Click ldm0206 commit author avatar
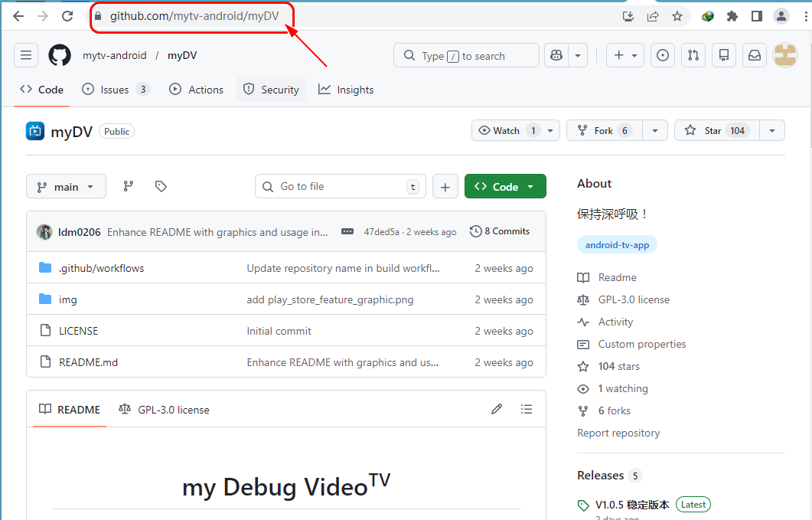The height and width of the screenshot is (520, 812). click(44, 232)
